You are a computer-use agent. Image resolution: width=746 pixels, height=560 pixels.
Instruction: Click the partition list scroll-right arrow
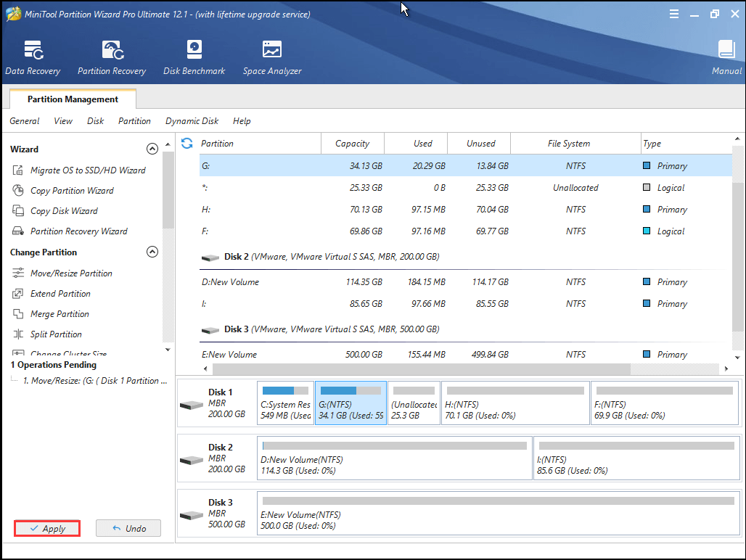click(726, 368)
